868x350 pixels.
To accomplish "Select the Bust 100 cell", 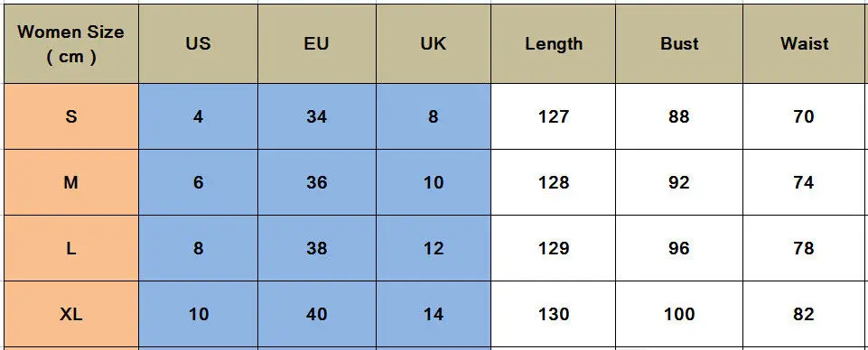I will pyautogui.click(x=679, y=314).
